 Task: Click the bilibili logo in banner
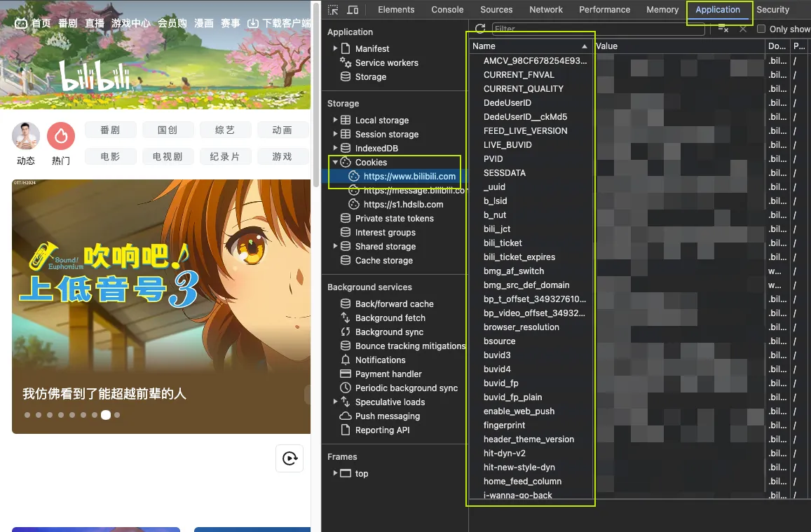pos(95,76)
